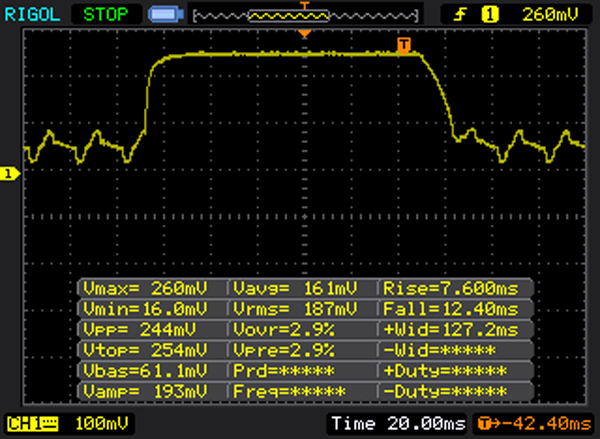Click the CH1 DC coupling indicator
Image resolution: width=600 pixels, height=439 pixels.
pyautogui.click(x=33, y=424)
